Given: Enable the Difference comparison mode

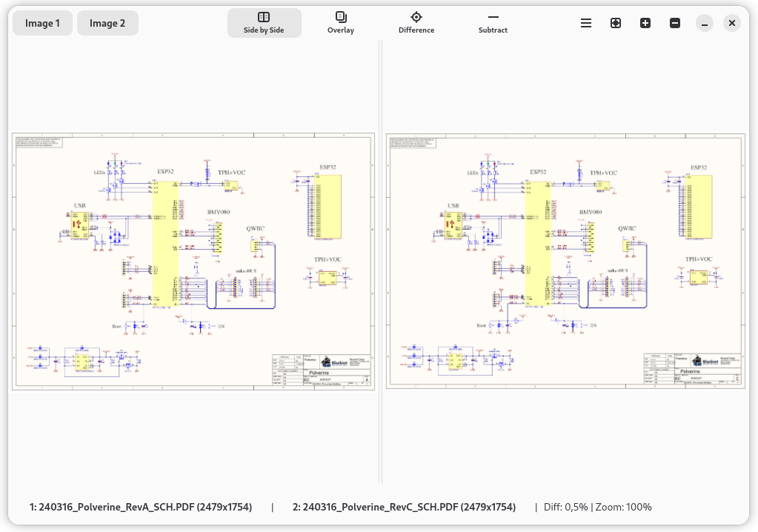Looking at the screenshot, I should pyautogui.click(x=416, y=23).
